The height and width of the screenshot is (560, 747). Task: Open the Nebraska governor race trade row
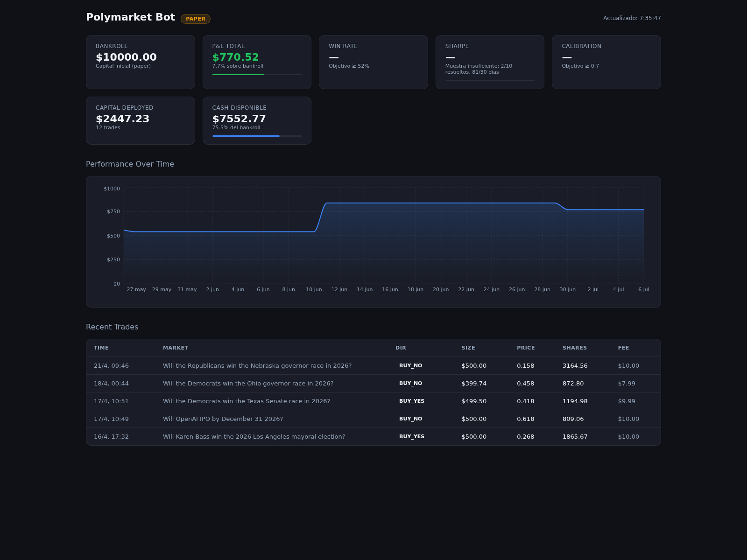coord(373,366)
